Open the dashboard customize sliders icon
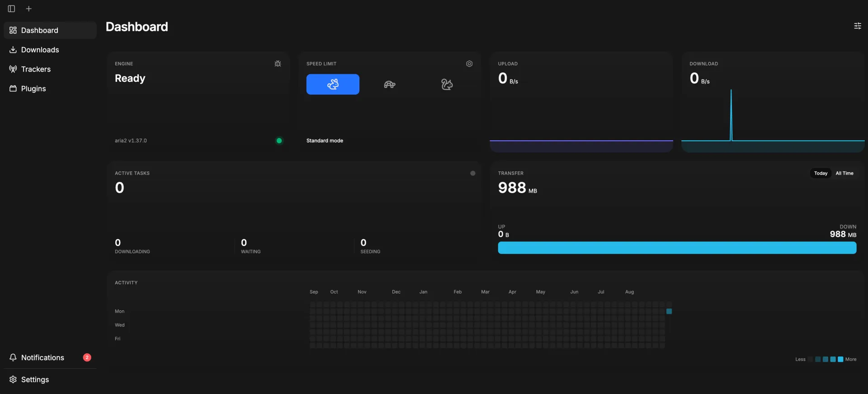 (858, 26)
